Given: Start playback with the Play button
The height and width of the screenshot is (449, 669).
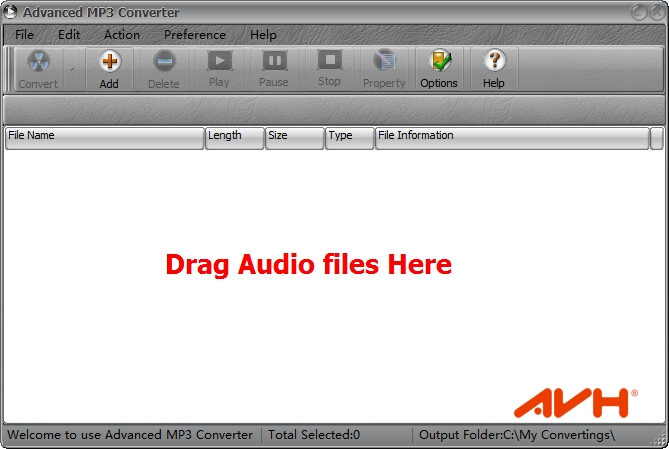Looking at the screenshot, I should tap(219, 69).
